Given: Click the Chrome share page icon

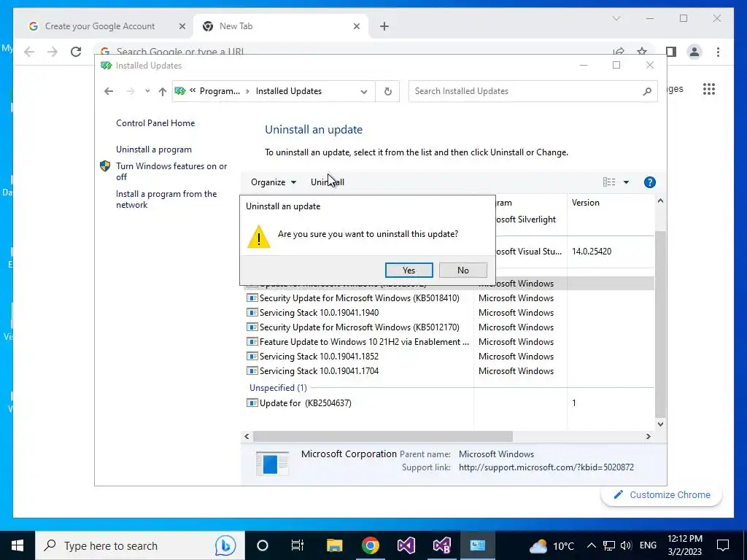Looking at the screenshot, I should coord(619,52).
